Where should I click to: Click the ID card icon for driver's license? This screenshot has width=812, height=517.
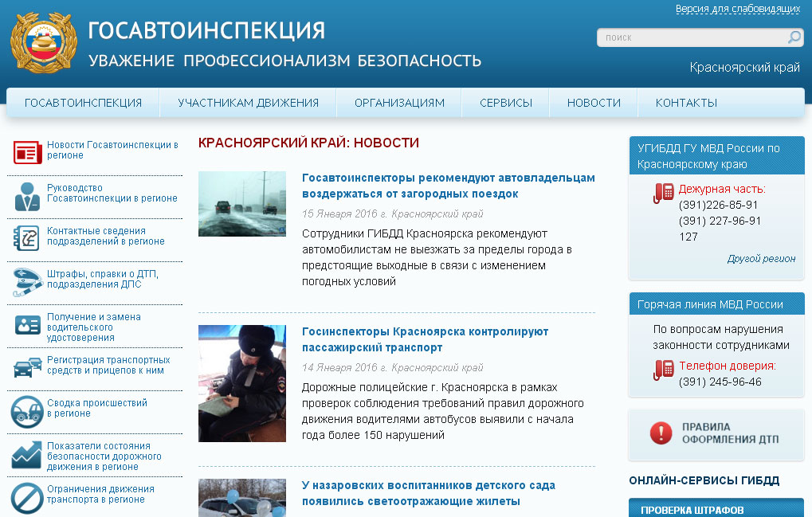27,325
